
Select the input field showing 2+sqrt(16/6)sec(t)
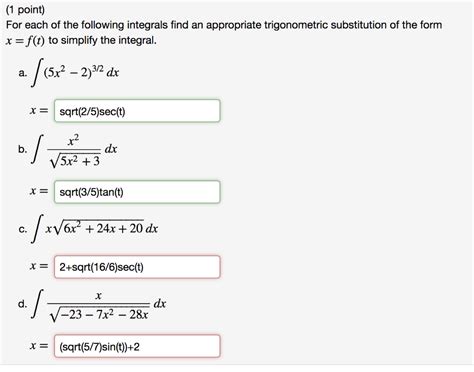click(137, 267)
